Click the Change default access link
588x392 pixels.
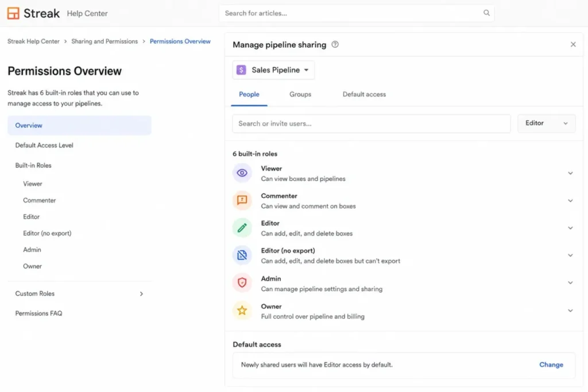(551, 364)
